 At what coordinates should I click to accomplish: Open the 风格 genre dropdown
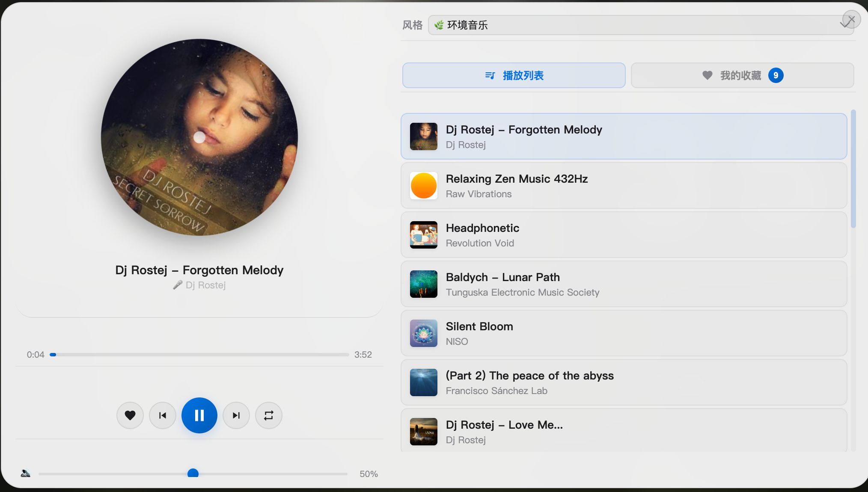(641, 25)
